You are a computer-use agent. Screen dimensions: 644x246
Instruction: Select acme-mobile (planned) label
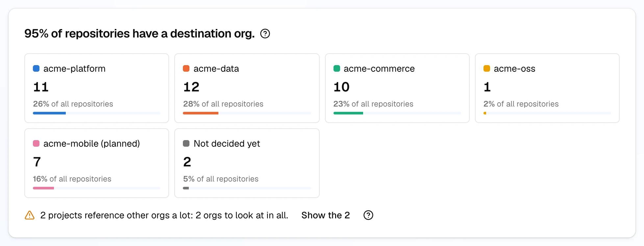pos(92,144)
